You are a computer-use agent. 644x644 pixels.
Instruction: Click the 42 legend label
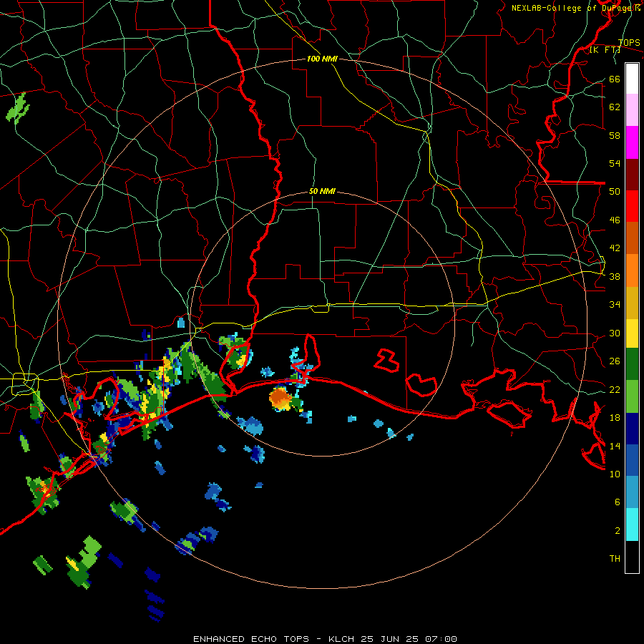[615, 248]
